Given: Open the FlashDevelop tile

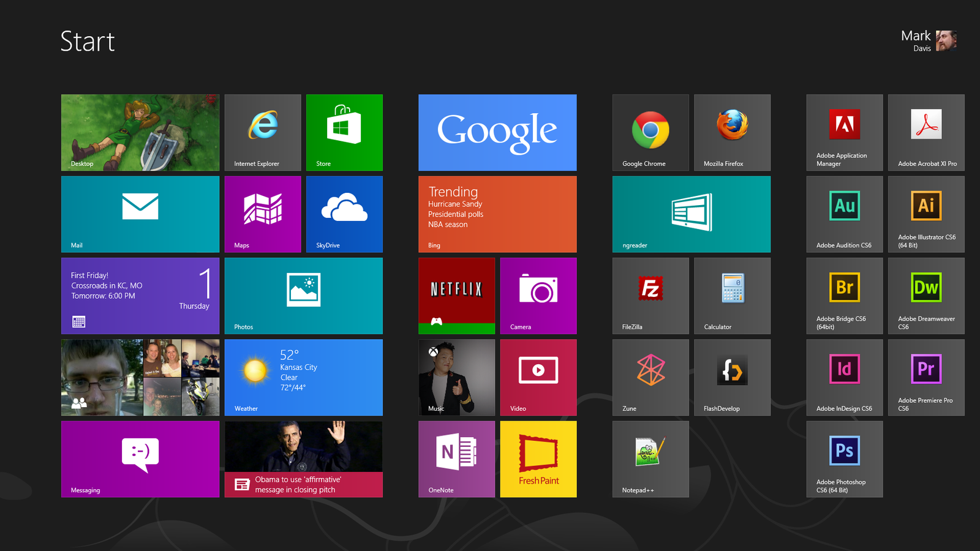Looking at the screenshot, I should click(x=732, y=377).
